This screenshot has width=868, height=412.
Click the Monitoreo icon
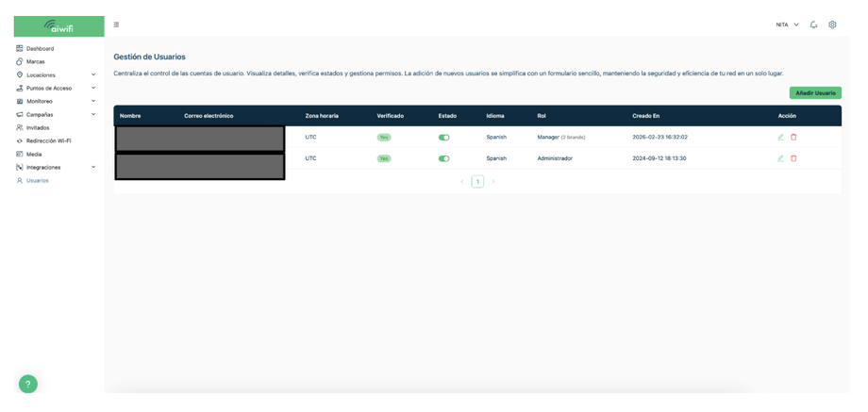click(20, 101)
